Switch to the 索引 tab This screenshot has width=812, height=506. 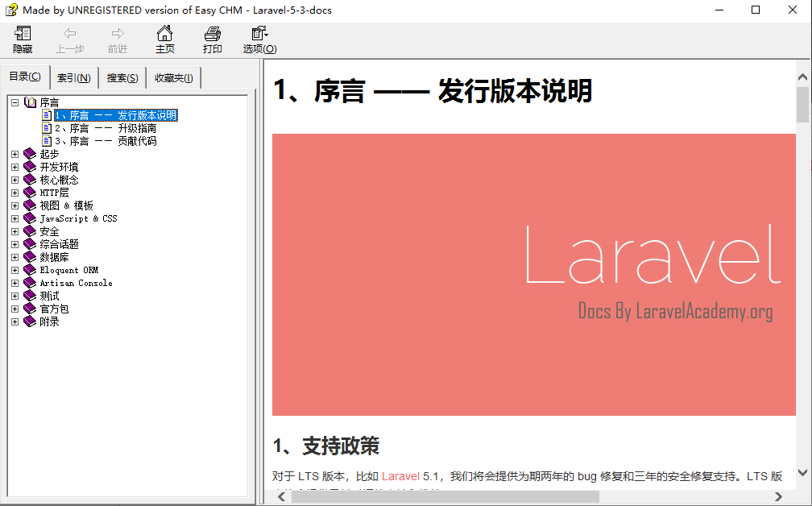click(73, 77)
